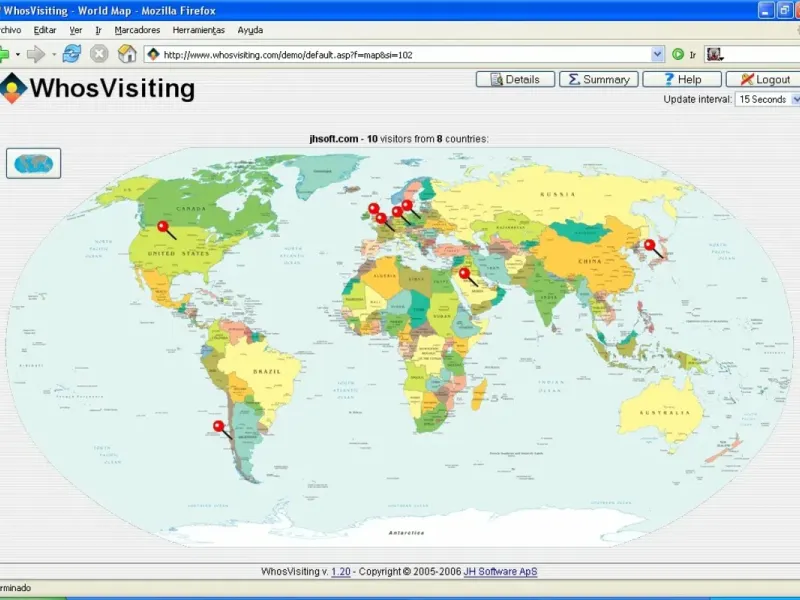Click the red pin over Saudi Arabia
Screen dimensions: 800x600
coord(464,273)
